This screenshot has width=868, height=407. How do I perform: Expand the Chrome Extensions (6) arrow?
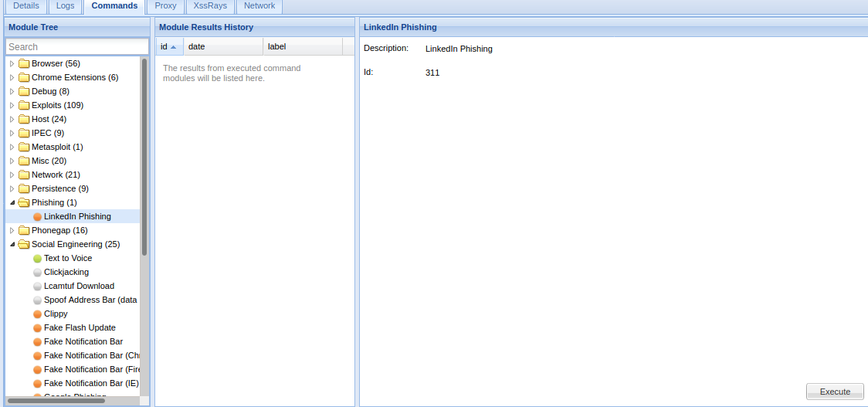12,77
